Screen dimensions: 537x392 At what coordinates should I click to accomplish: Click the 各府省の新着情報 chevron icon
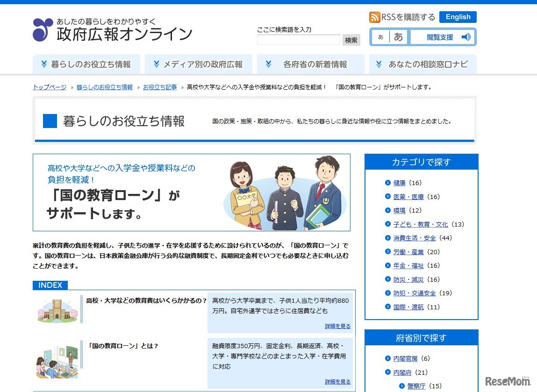click(268, 63)
